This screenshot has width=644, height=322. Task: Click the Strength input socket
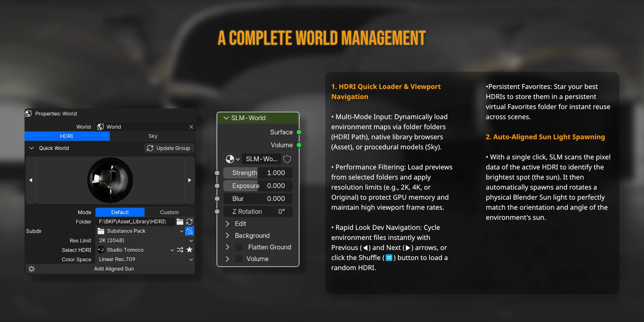point(217,173)
